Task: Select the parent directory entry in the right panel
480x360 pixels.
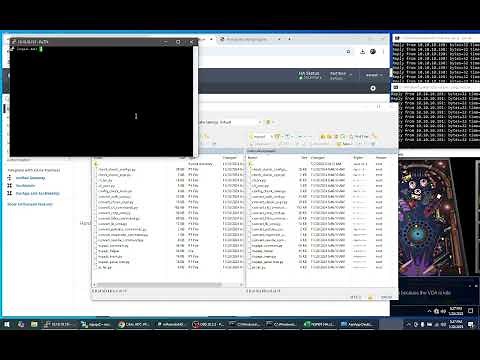Action: [251, 164]
